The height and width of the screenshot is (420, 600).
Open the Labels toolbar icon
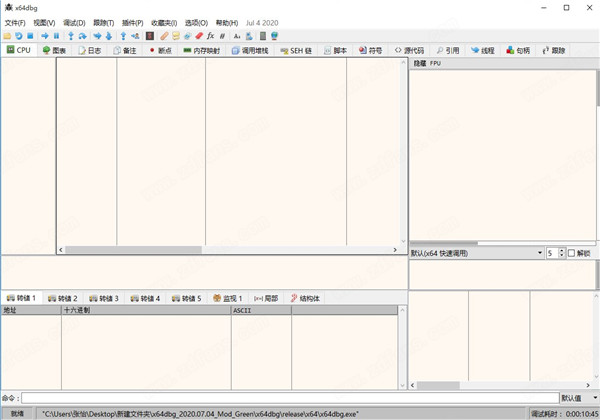point(187,36)
